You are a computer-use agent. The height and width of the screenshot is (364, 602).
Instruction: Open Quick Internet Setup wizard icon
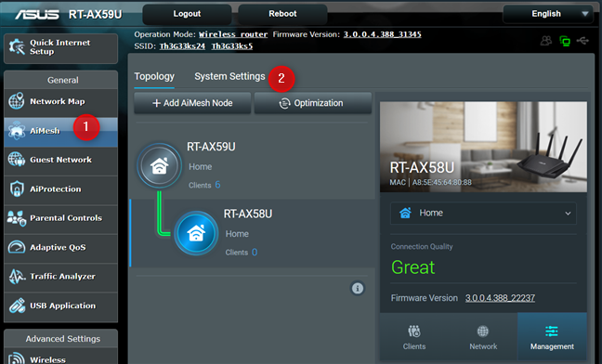click(x=17, y=47)
